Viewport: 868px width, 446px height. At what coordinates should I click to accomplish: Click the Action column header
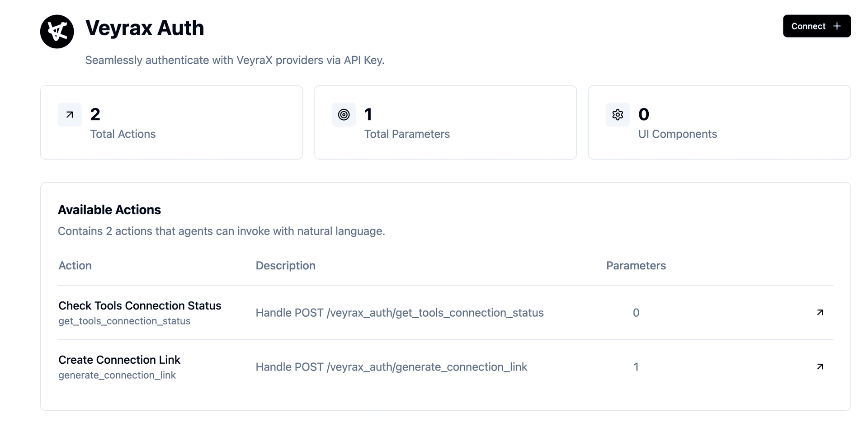coord(75,266)
